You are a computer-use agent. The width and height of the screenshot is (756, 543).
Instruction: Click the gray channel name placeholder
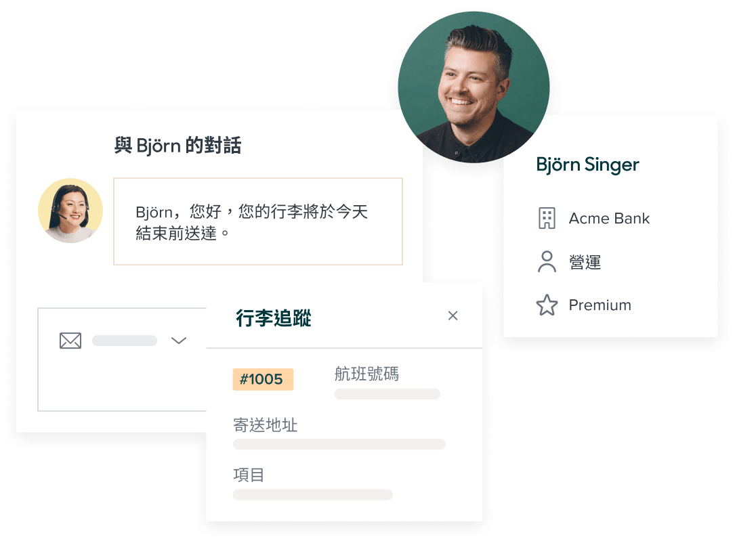(125, 341)
